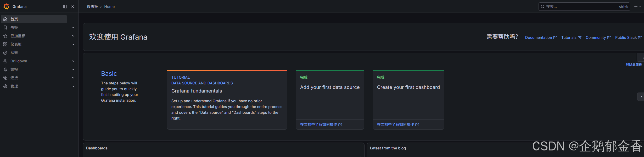Click the external-link icon in dashboard card

417,124
